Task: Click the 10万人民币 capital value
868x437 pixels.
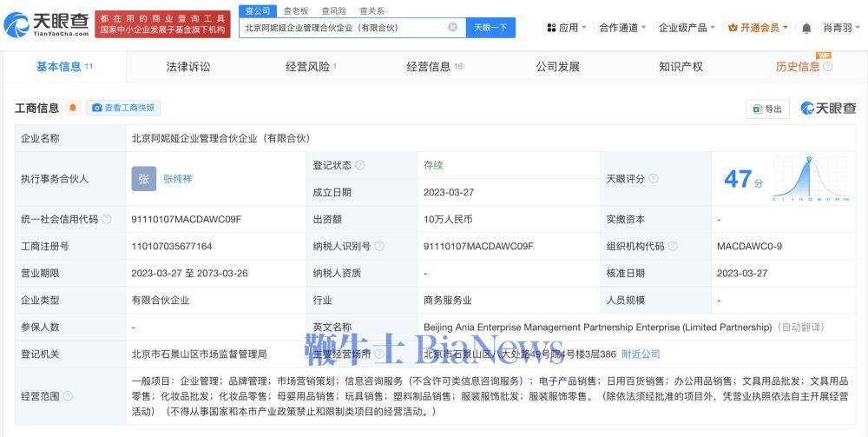Action: (x=448, y=219)
